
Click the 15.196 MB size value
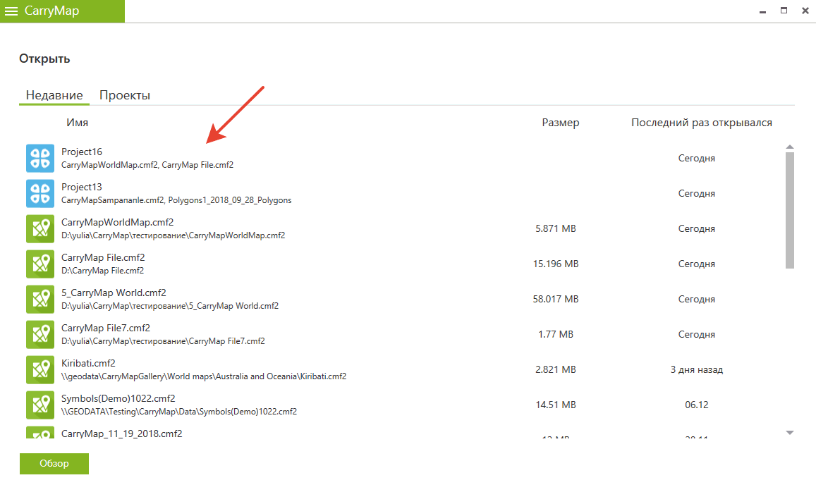pyautogui.click(x=556, y=264)
